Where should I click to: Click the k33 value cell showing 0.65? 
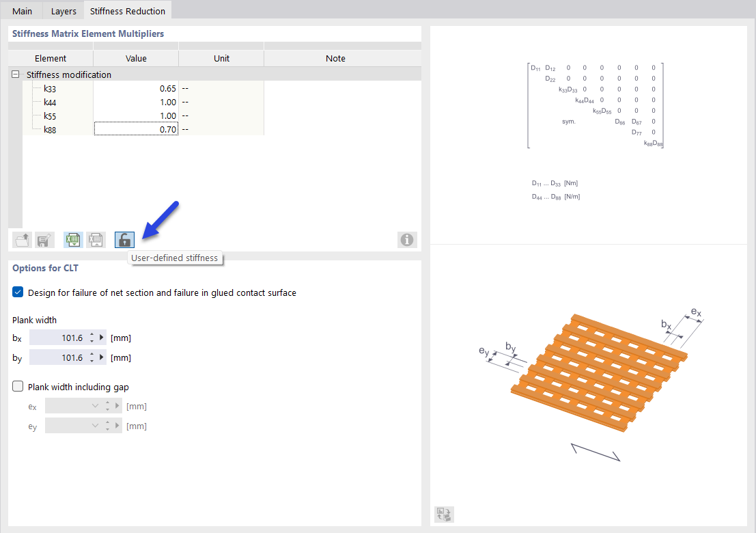tap(135, 87)
